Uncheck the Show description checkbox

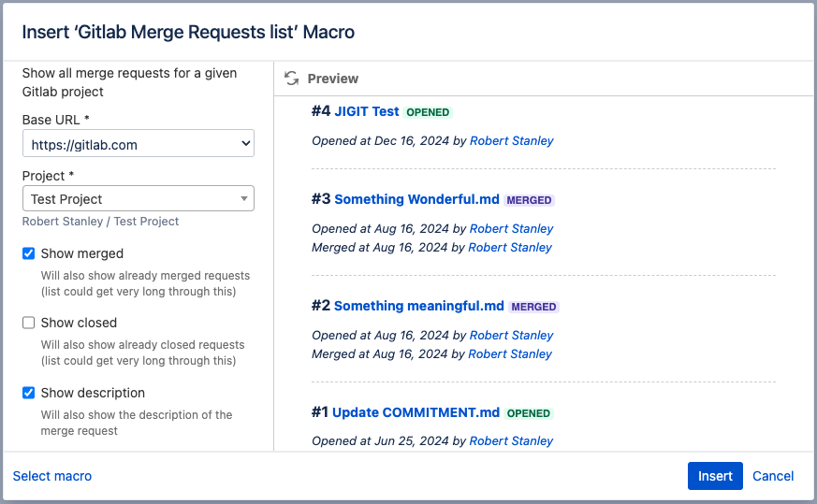[29, 393]
